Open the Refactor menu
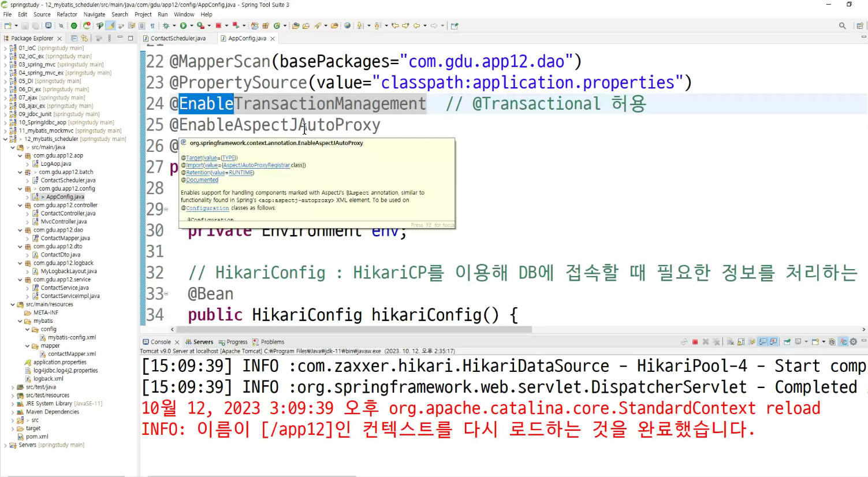 pos(67,14)
